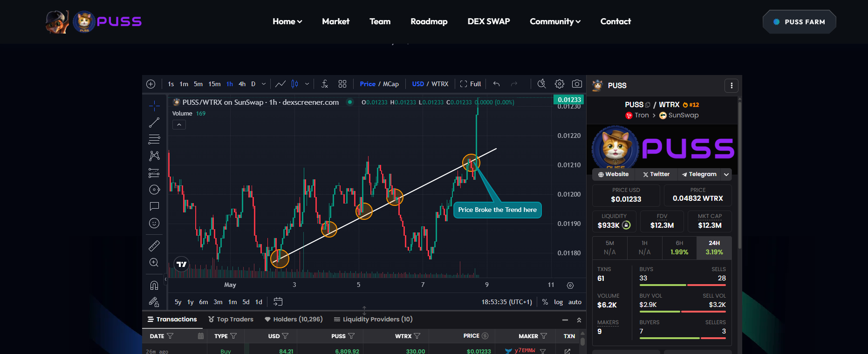Select the geometric shapes brush tool

154,190
